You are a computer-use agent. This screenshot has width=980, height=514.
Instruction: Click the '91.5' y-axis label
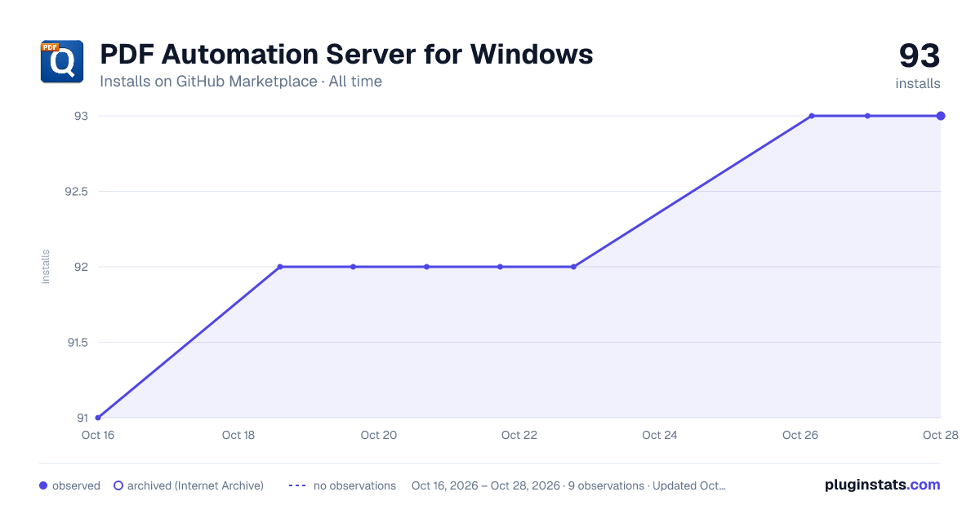click(77, 343)
